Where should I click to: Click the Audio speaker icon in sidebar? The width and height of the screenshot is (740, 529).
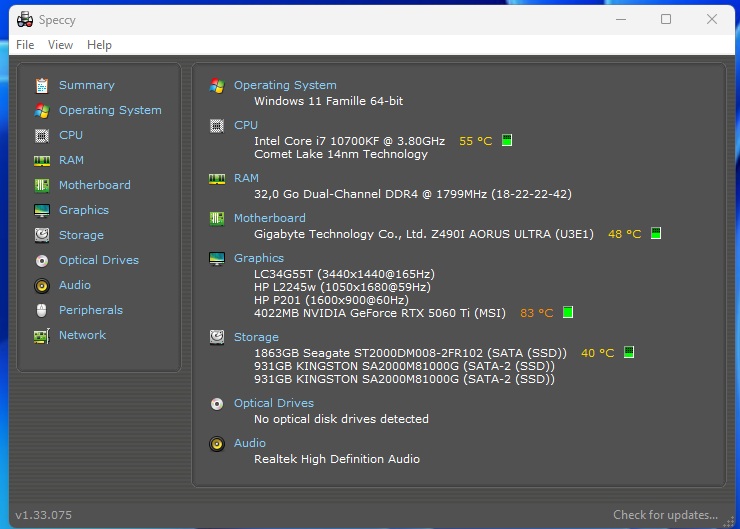click(x=42, y=285)
